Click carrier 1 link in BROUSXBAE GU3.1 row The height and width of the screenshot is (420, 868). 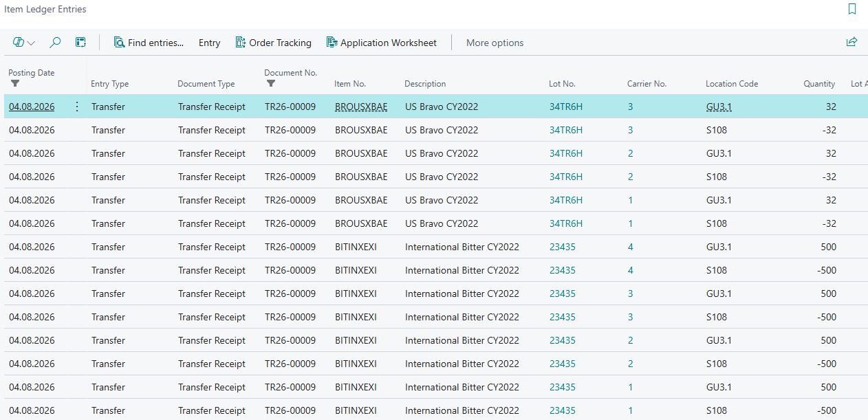coord(631,200)
